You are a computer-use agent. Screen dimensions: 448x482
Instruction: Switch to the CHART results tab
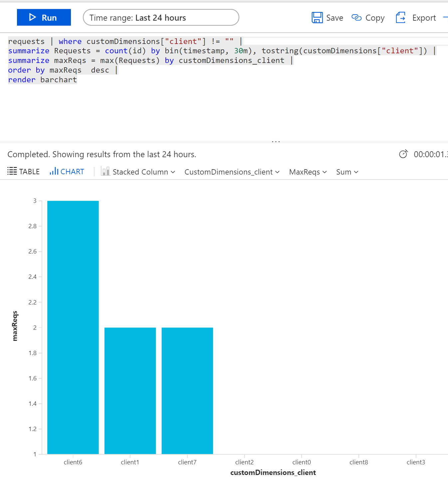tap(67, 172)
